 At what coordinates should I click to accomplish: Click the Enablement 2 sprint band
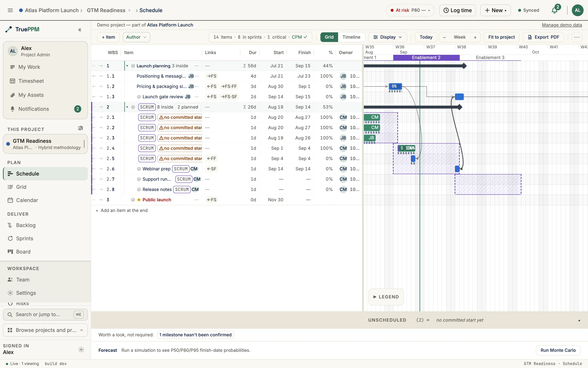coord(426,58)
